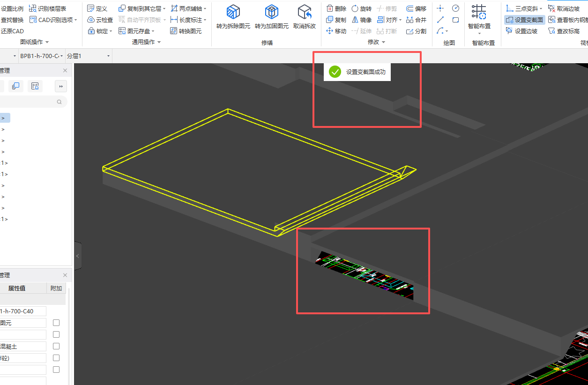The image size is (588, 385).
Task: Select 旋转 rotate tool
Action: click(362, 8)
